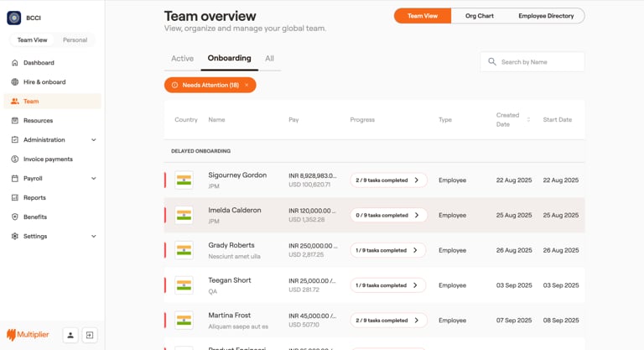
Task: Click the Start Date column header
Action: tap(558, 120)
